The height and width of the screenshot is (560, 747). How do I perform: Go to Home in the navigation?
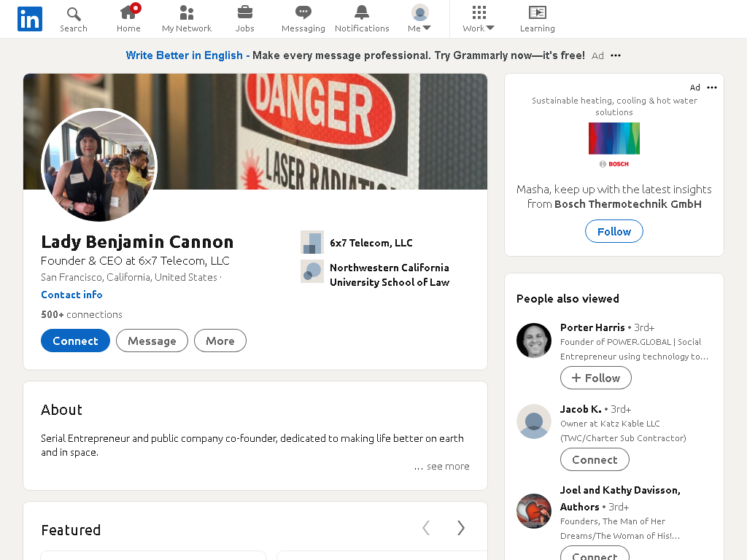pos(128,20)
